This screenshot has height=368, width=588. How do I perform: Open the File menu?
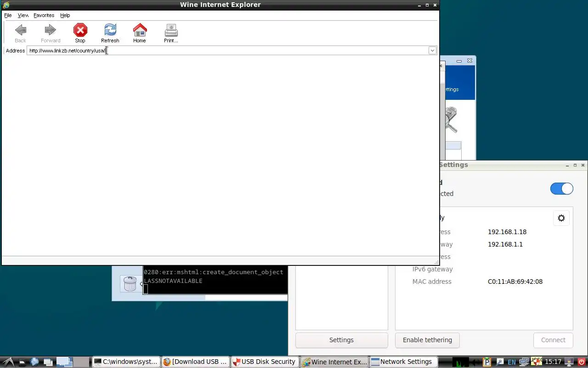pyautogui.click(x=8, y=15)
